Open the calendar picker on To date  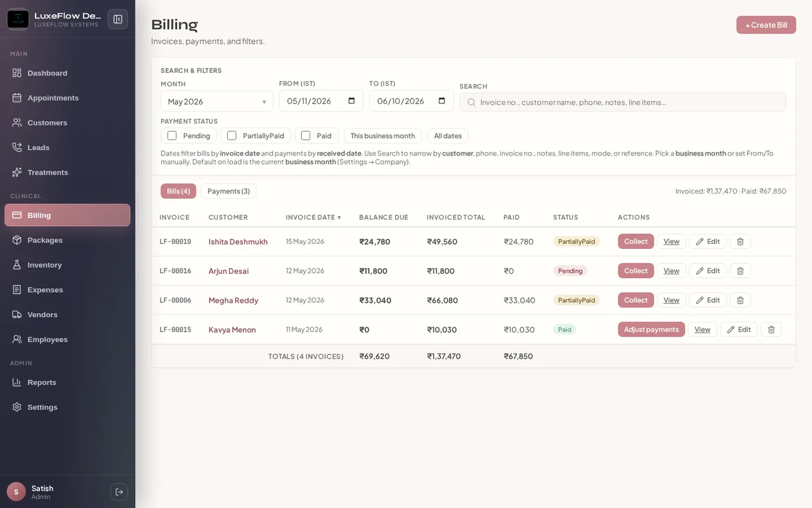(x=442, y=101)
